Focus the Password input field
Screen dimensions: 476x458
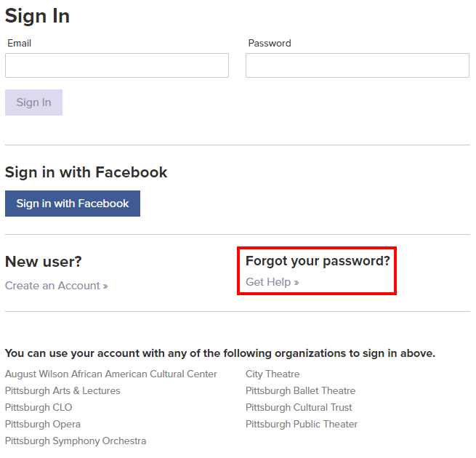click(x=357, y=65)
